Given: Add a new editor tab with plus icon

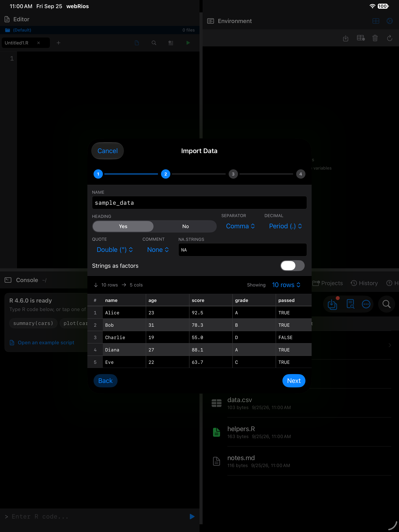Looking at the screenshot, I should [58, 43].
